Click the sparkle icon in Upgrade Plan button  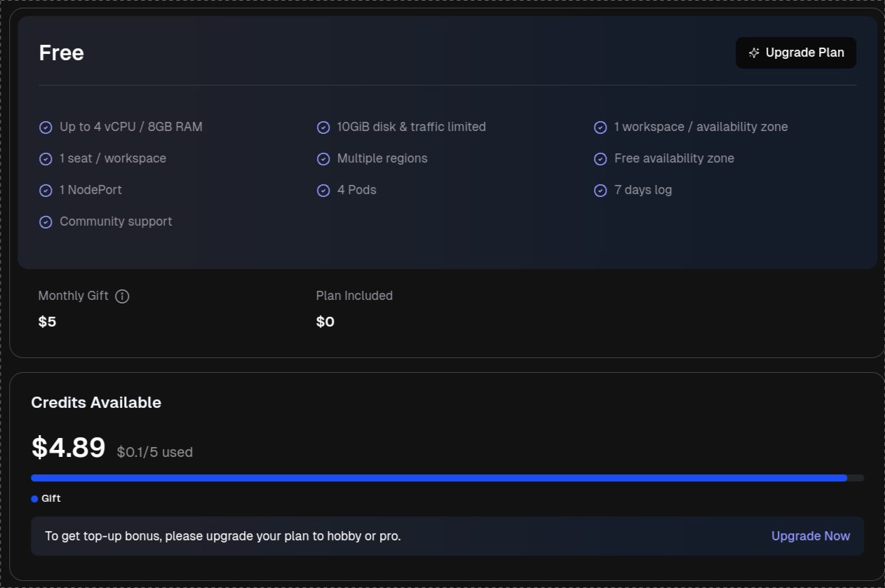[754, 53]
